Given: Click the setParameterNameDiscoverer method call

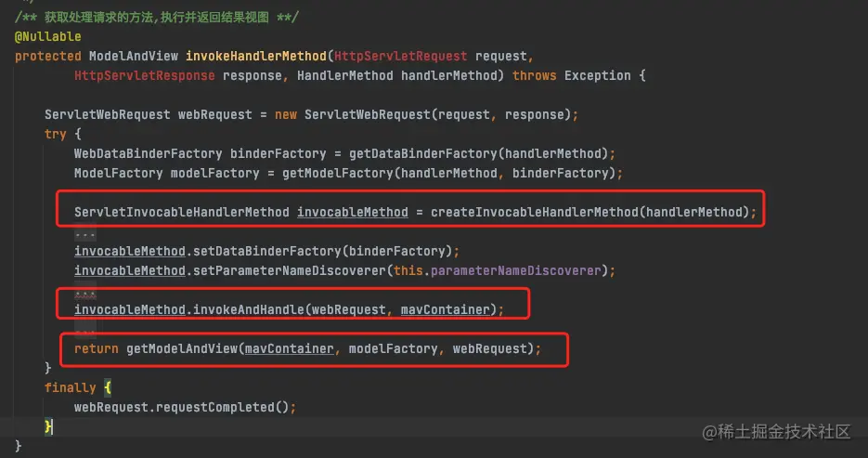Looking at the screenshot, I should 290,271.
